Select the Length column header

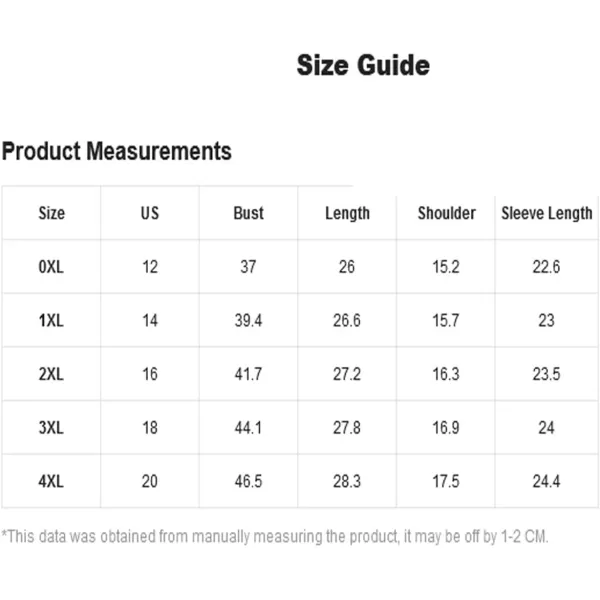pyautogui.click(x=347, y=214)
